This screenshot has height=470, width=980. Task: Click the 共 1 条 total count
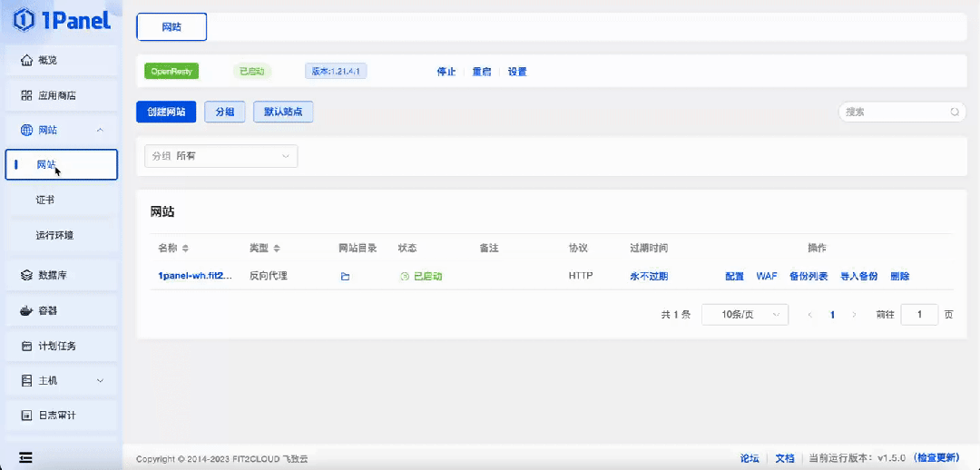(x=676, y=315)
